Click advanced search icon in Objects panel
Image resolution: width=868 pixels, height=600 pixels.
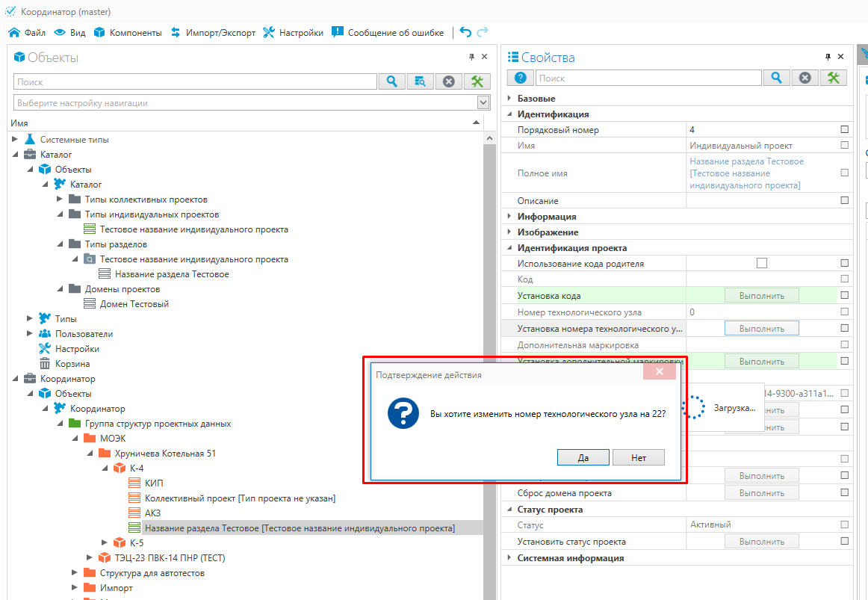(421, 81)
